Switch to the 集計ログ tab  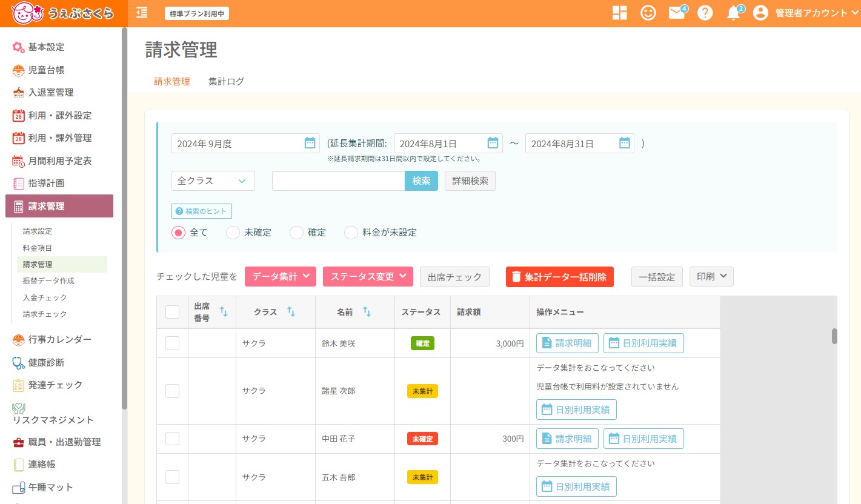click(226, 81)
